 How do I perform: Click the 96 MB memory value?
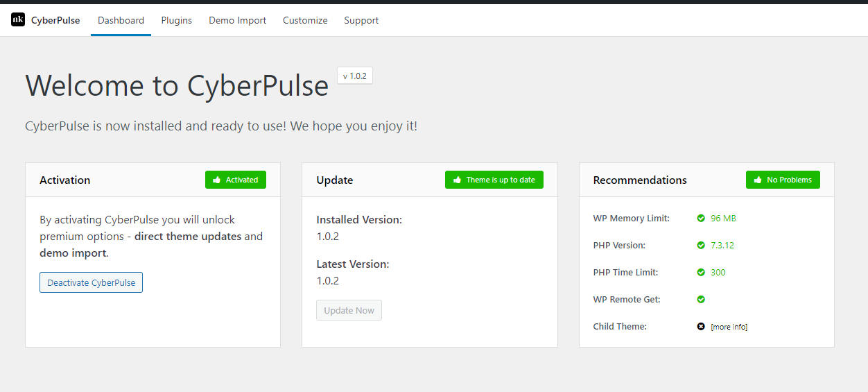tap(723, 219)
